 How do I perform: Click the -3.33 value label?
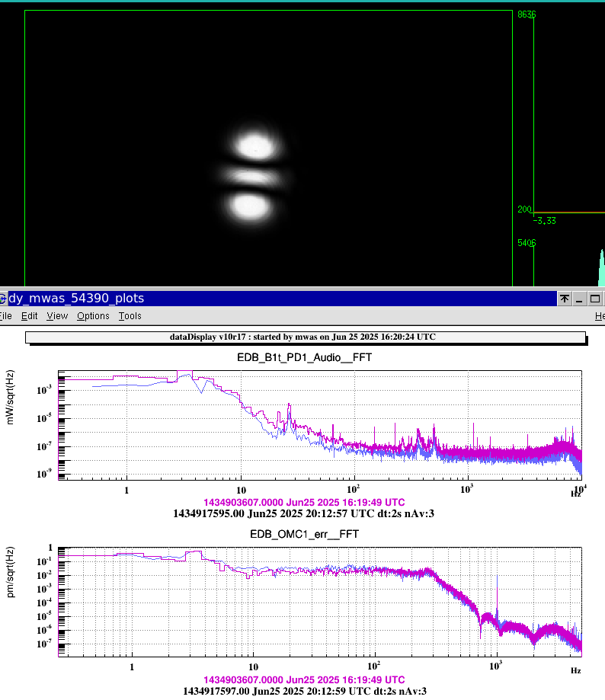545,221
